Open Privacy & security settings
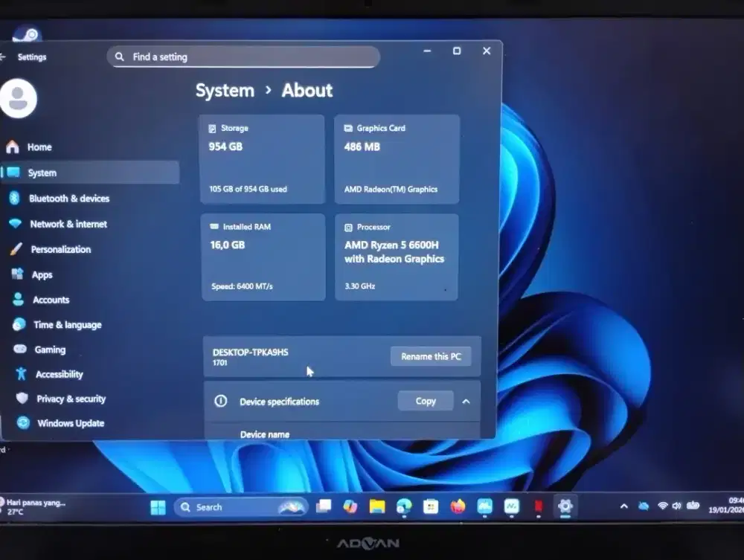 pos(71,399)
